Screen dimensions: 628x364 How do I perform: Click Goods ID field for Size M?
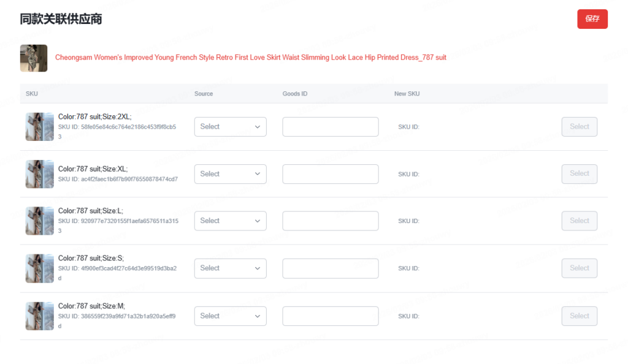click(330, 316)
